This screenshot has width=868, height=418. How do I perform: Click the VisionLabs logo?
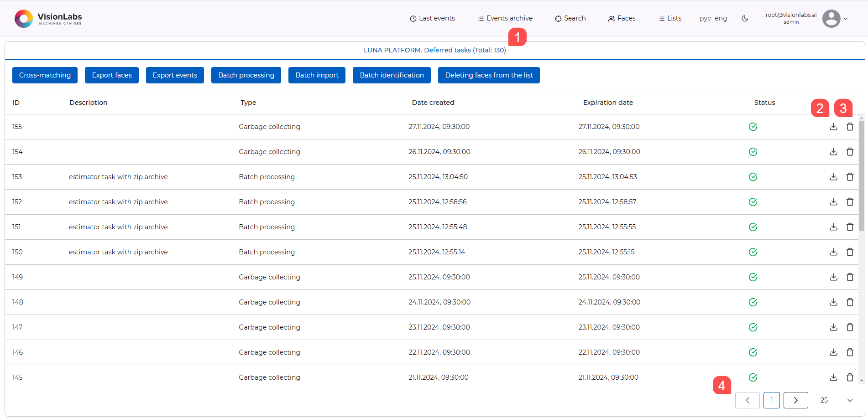[x=48, y=19]
